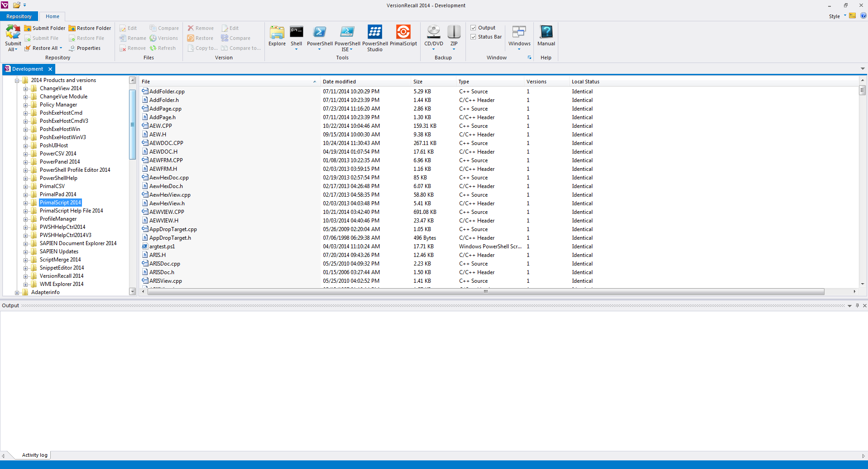Expand the Adapterinfo tree node

pyautogui.click(x=17, y=292)
